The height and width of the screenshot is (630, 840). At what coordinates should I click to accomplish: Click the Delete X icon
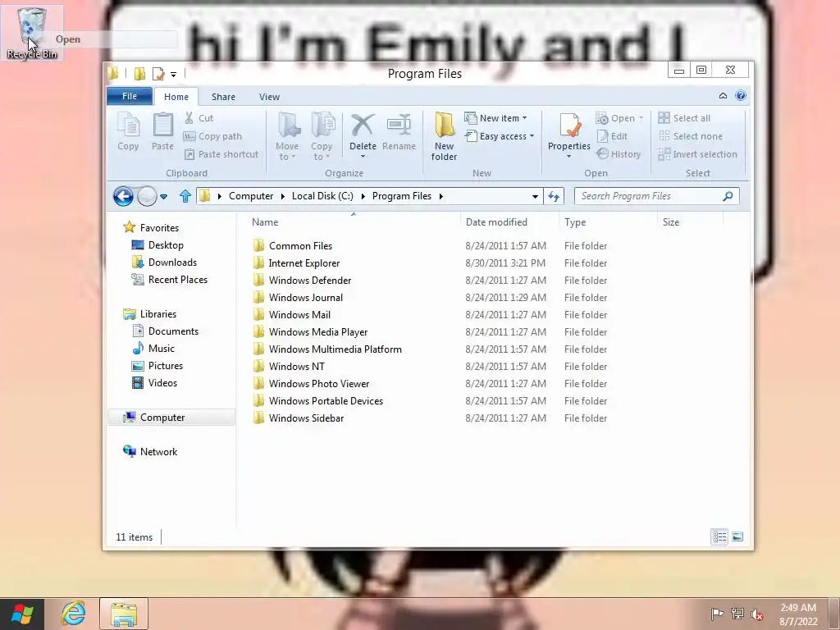tap(363, 126)
